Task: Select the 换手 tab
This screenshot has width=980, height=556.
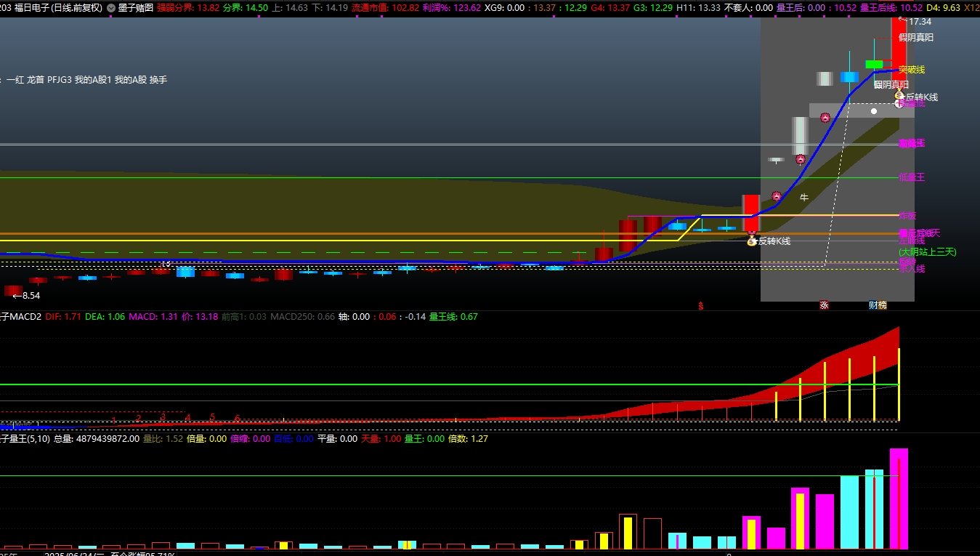Action: click(158, 80)
